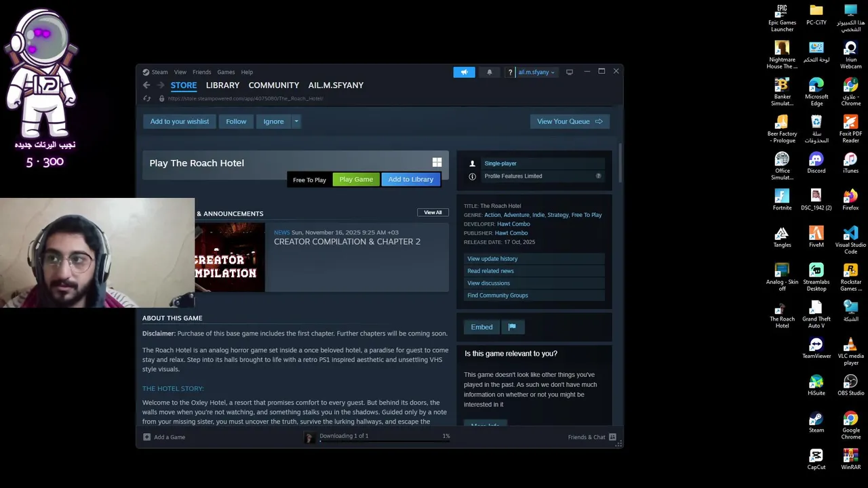Open Find Community Groups link
The width and height of the screenshot is (868, 488).
point(534,296)
